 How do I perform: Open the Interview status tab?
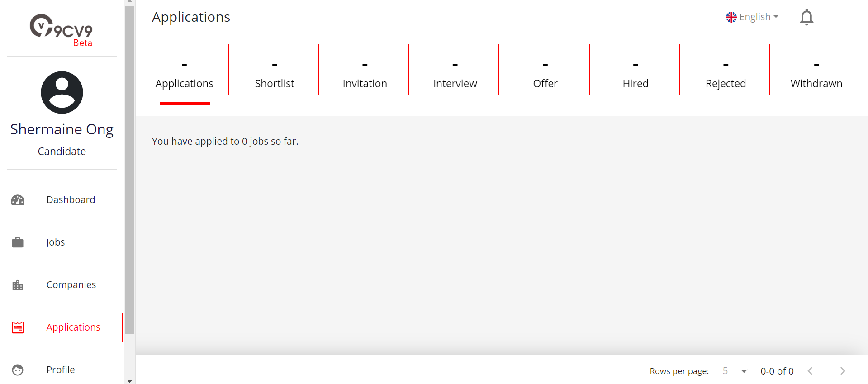(455, 83)
